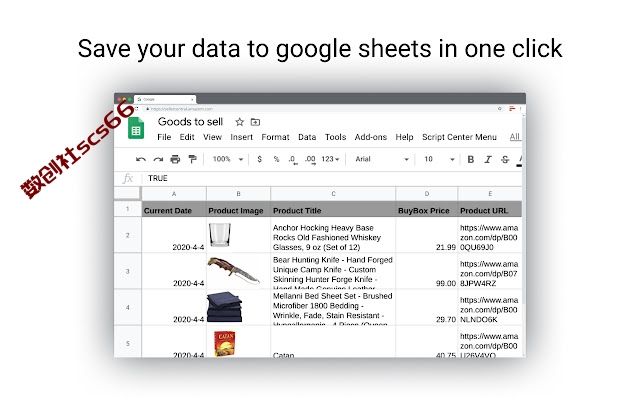Select column B header
Screen dimensions: 640x400
(x=238, y=194)
